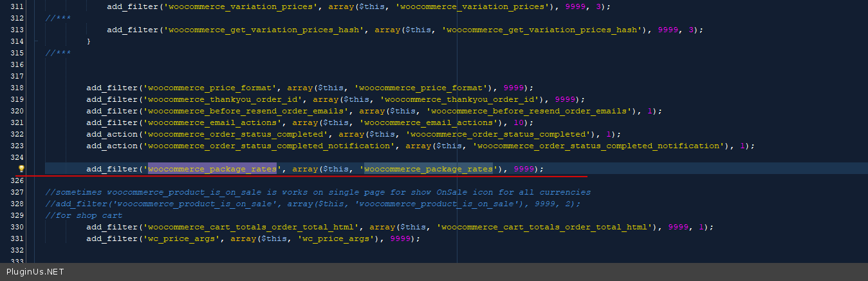Image resolution: width=868 pixels, height=281 pixels.
Task: Click the 'woocommerce_thankyou_order_id' hook name string
Action: click(x=223, y=99)
